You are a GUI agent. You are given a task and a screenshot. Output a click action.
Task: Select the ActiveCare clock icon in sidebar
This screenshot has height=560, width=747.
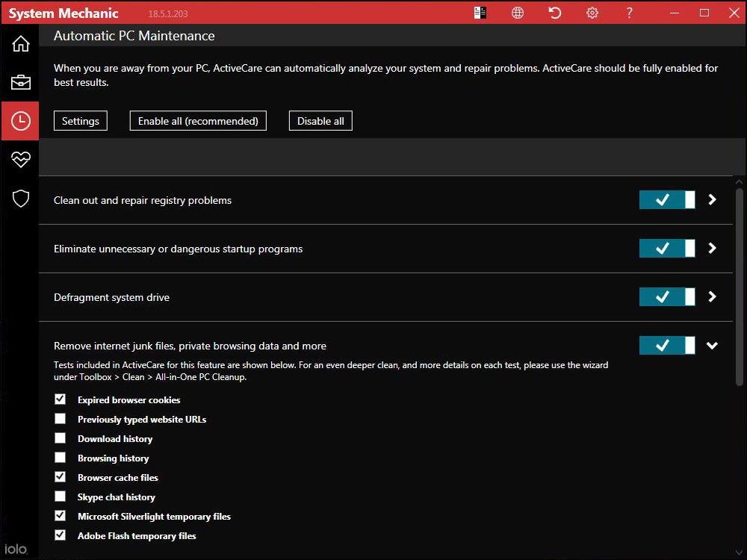tap(20, 120)
